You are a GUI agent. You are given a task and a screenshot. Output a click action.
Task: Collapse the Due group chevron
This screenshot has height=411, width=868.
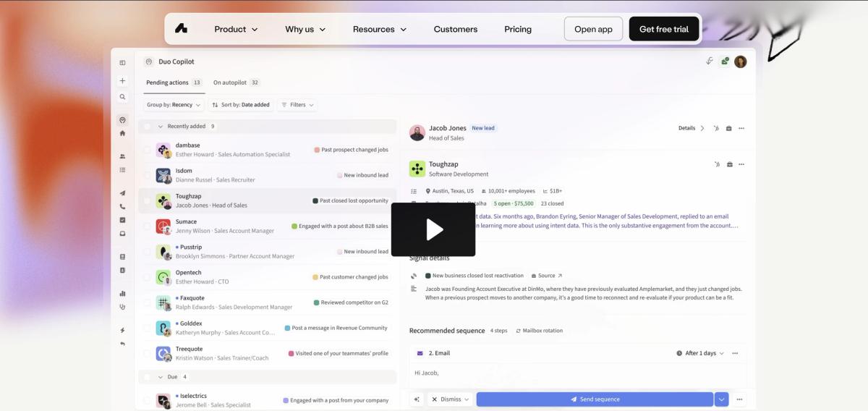[x=161, y=377]
